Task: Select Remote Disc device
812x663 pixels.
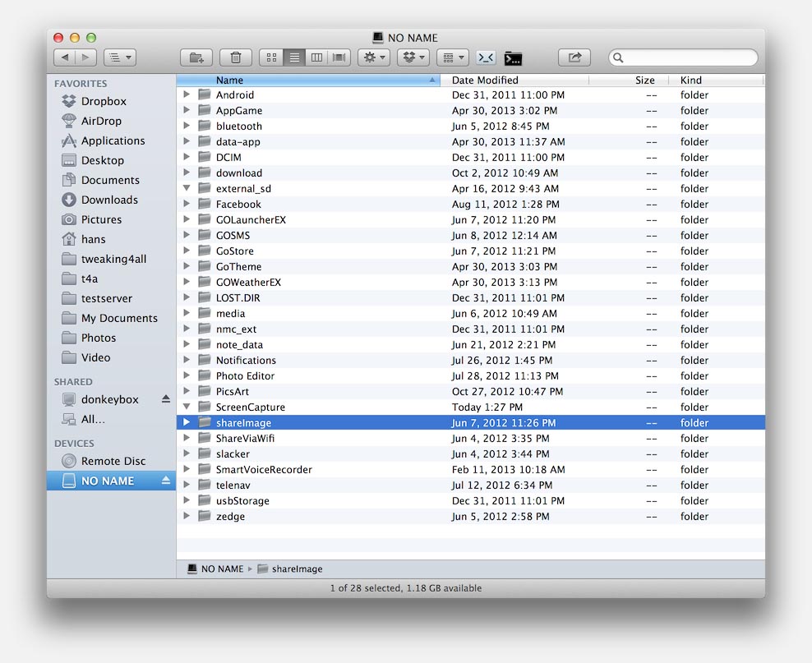Action: click(x=113, y=461)
